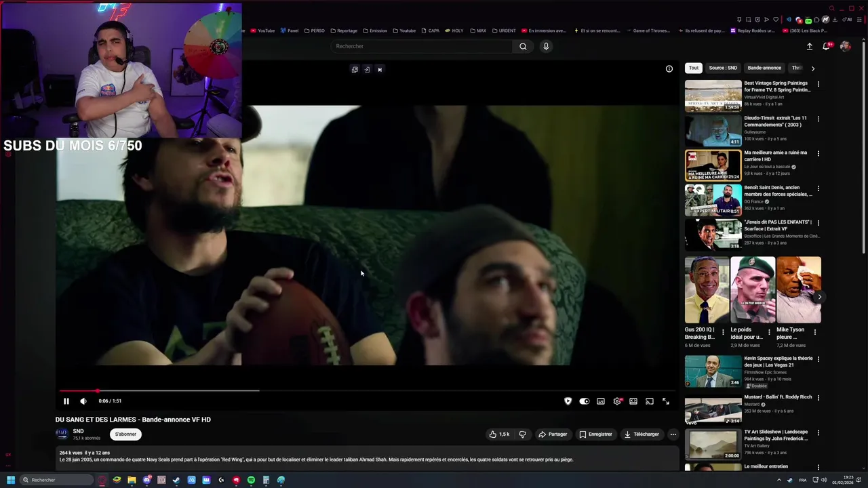Open Kevin Spacey Las Vegas 21 video title
Screen dimensions: 868x488
click(778, 361)
